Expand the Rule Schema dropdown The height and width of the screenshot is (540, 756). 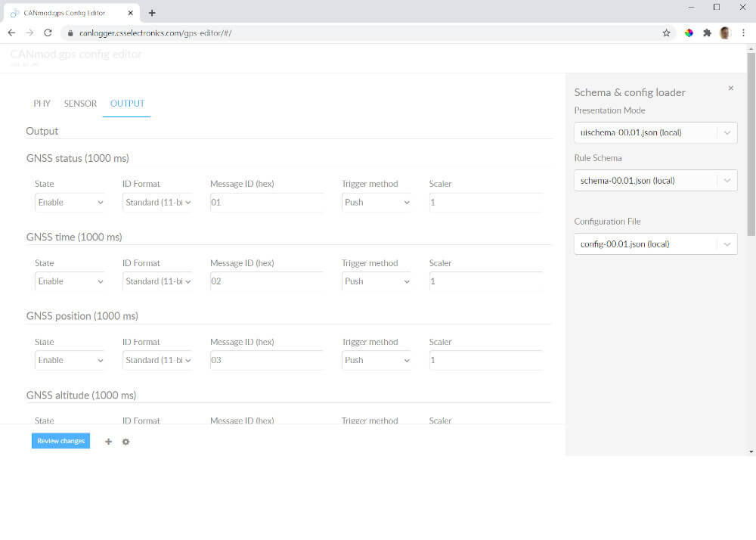[655, 181]
